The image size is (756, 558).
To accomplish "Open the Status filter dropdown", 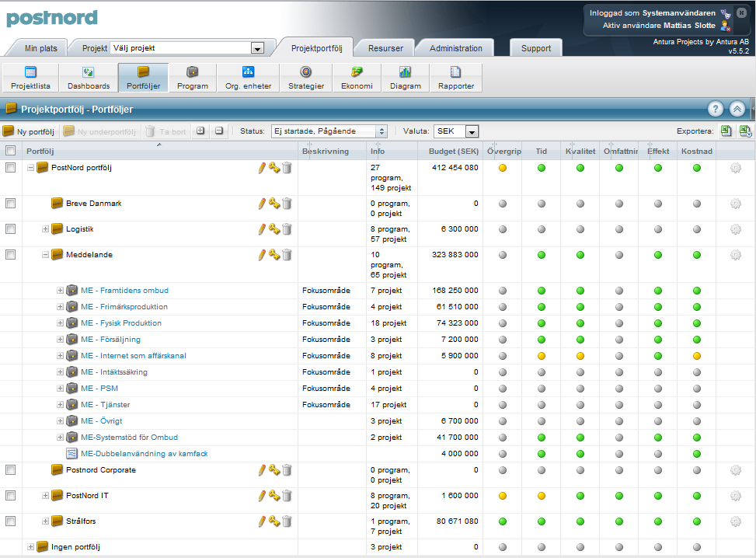I will tap(329, 131).
